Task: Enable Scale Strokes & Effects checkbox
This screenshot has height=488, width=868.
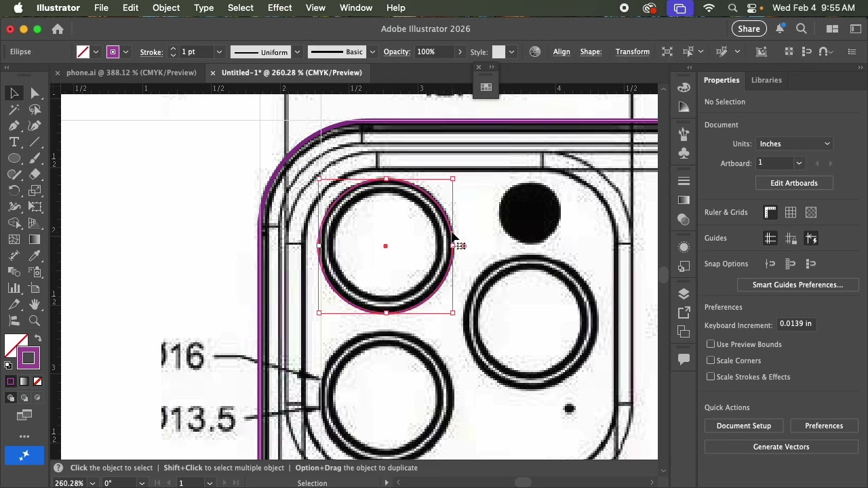Action: 711,377
